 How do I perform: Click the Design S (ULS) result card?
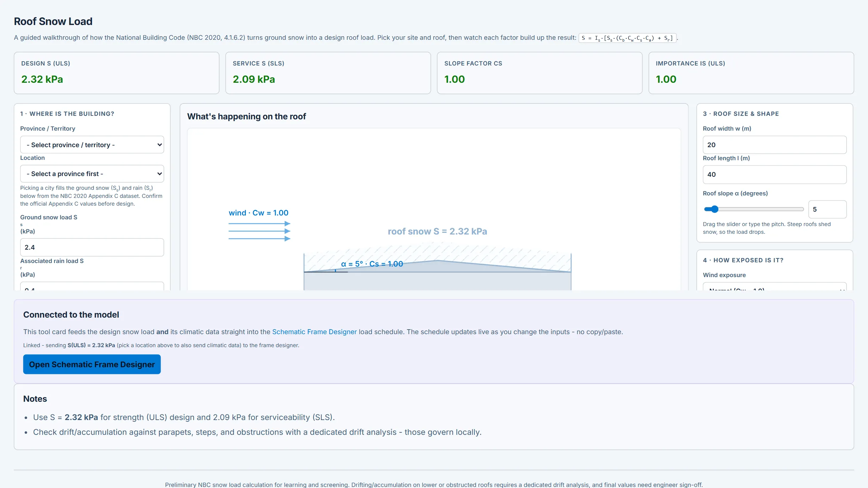pyautogui.click(x=117, y=73)
